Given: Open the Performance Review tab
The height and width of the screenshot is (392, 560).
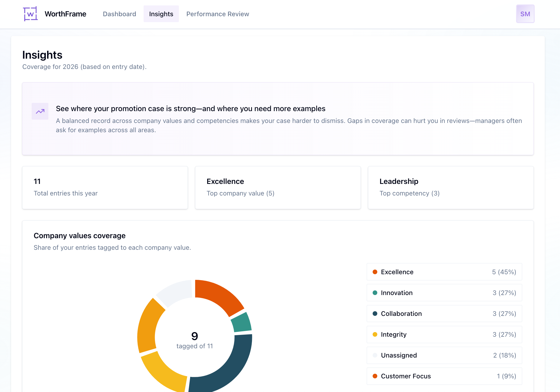Looking at the screenshot, I should tap(217, 14).
